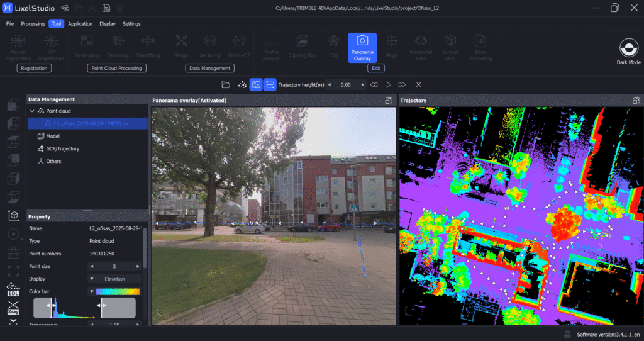Open folder icon in panorama toolbar
The width and height of the screenshot is (644, 341).
coord(226,84)
